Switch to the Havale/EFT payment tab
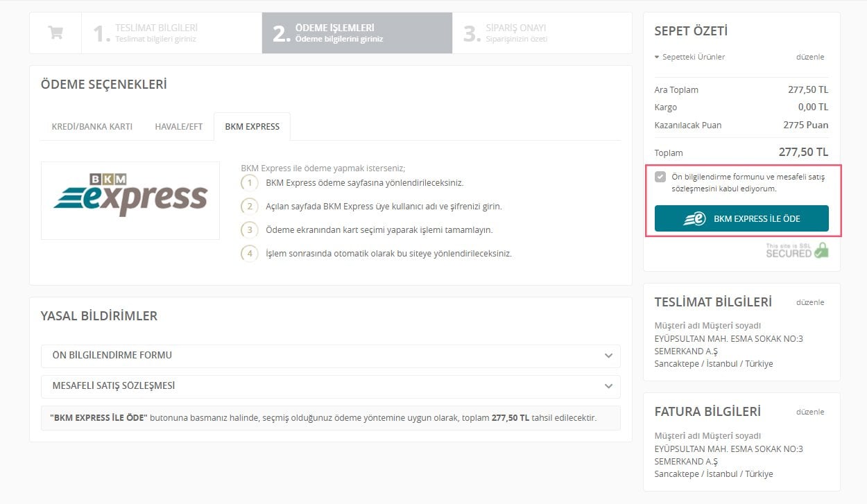Image resolution: width=867 pixels, height=504 pixels. click(178, 127)
